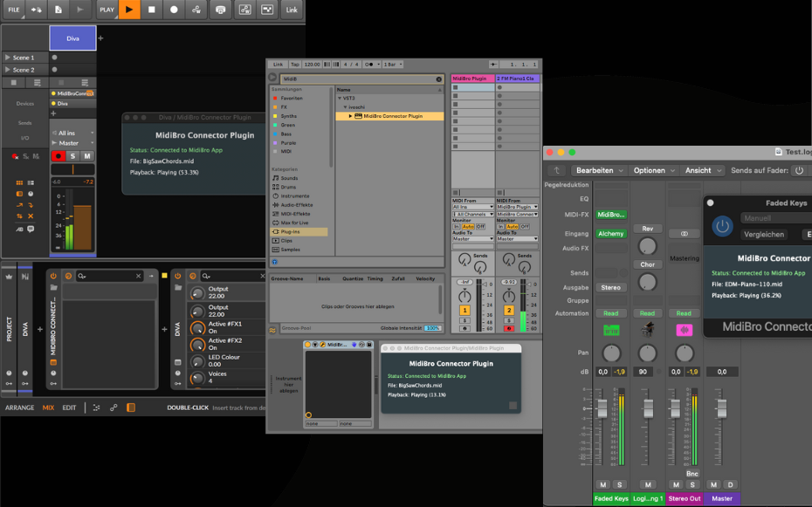812x507 pixels.
Task: Solo the Diva track in Bitwig
Action: 72,155
